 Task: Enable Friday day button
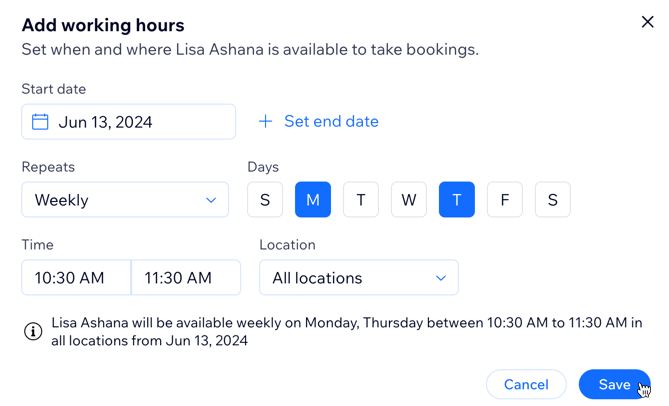click(505, 200)
